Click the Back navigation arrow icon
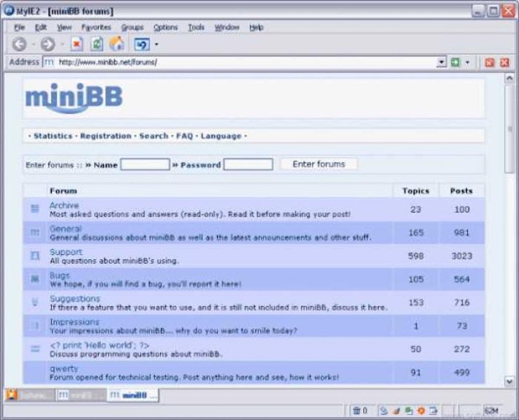 [19, 43]
